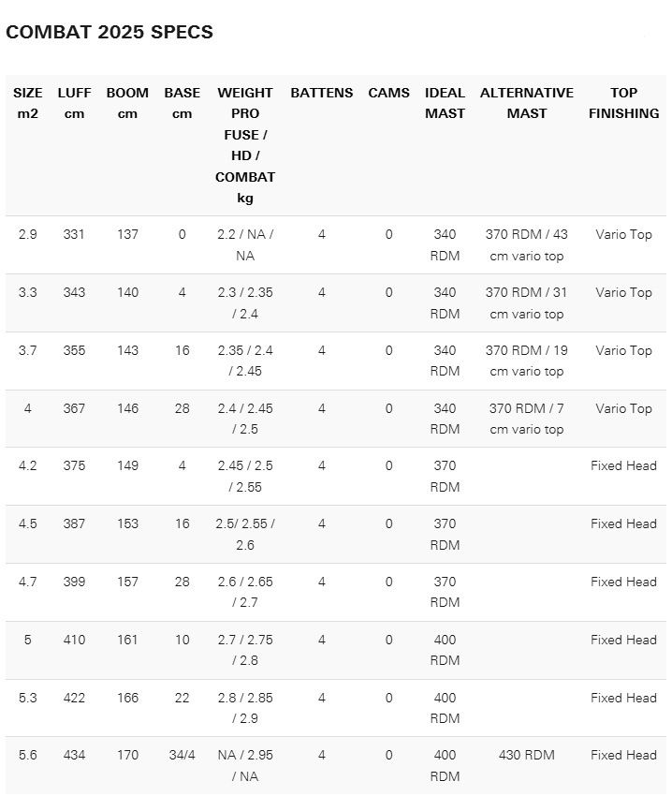672x796 pixels.
Task: Select the WEIGHT PRO FUSE / HD / COMBAT kg header
Action: coord(245,145)
